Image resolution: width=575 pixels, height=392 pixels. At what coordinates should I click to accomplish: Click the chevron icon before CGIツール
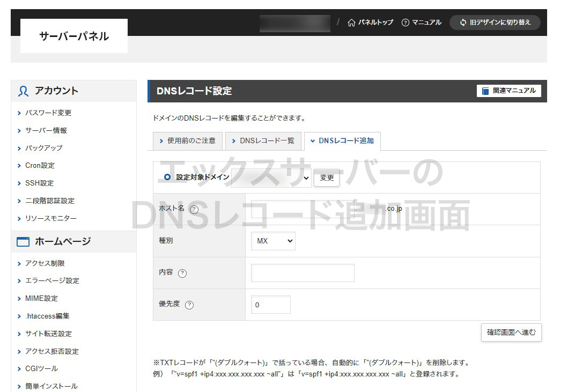(x=19, y=369)
